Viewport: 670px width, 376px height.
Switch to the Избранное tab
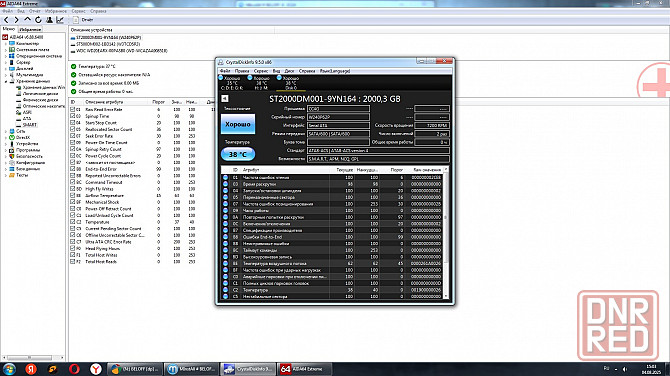[30, 29]
